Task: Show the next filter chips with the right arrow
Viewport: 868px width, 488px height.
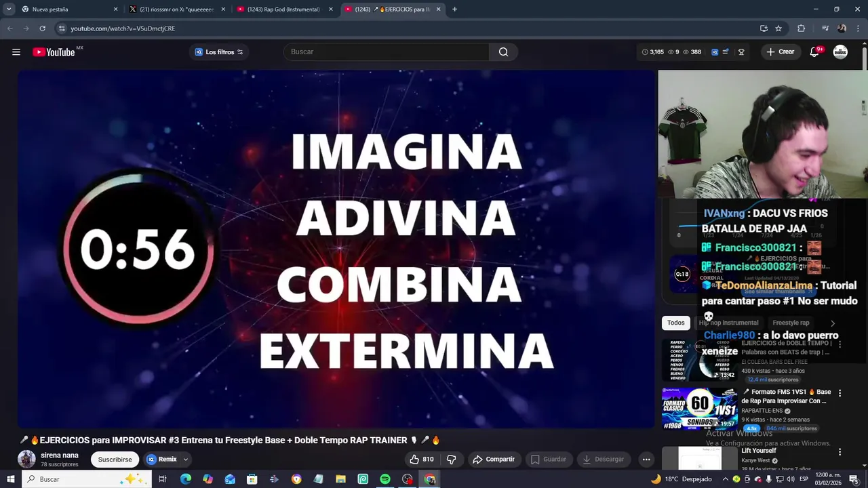Action: pyautogui.click(x=833, y=323)
